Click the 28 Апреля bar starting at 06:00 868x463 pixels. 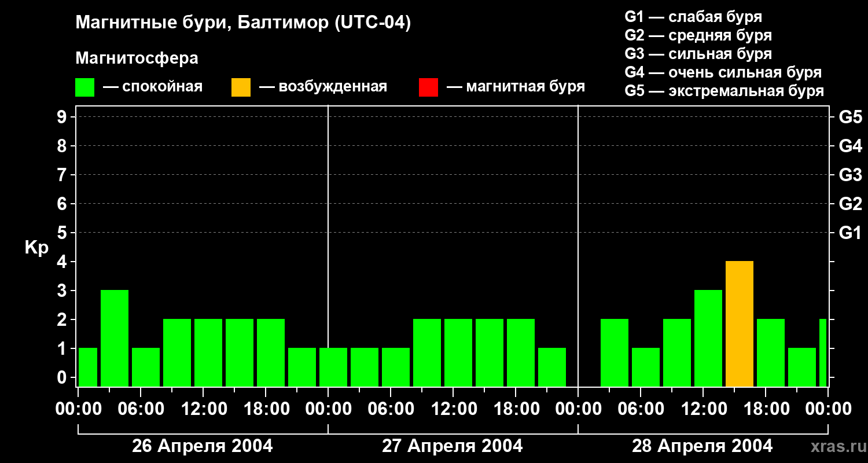coord(646,368)
